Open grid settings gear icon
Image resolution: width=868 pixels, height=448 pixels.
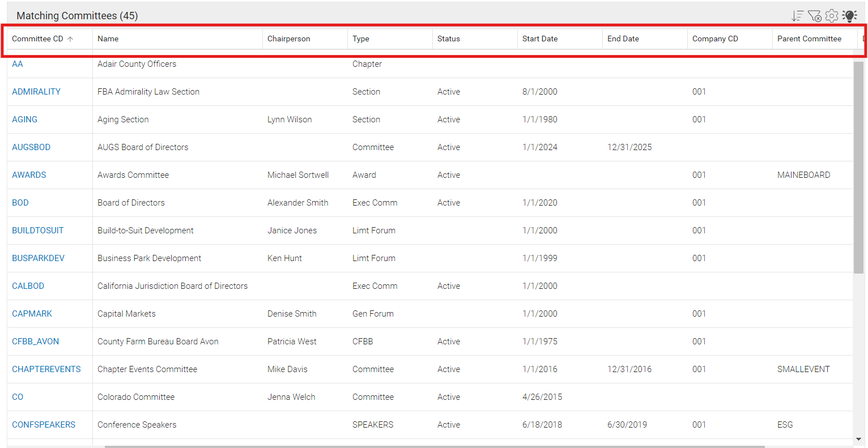832,16
